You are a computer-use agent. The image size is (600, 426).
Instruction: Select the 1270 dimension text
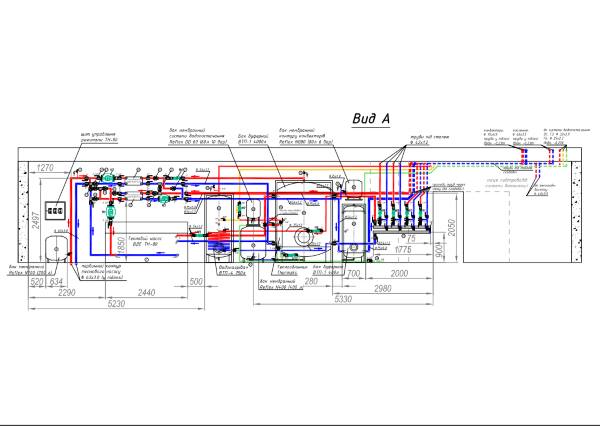pos(45,168)
